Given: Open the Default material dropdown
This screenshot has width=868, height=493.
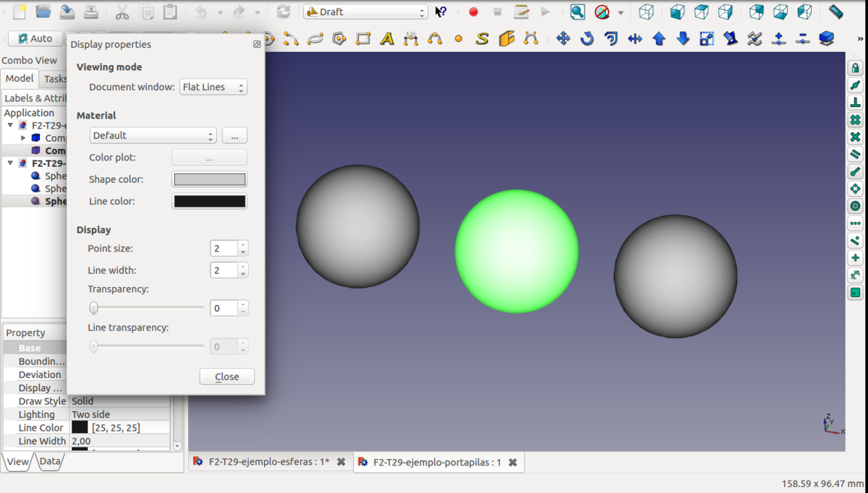Looking at the screenshot, I should pos(153,135).
